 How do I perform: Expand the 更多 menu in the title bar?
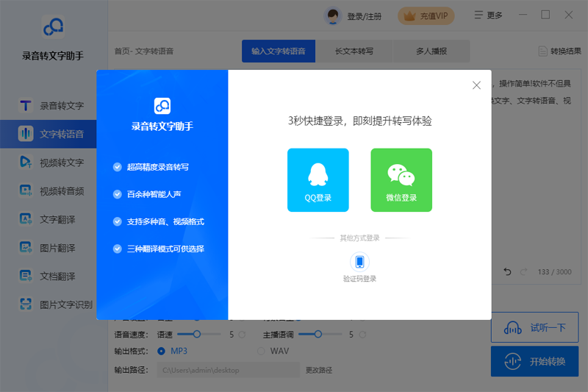(489, 15)
